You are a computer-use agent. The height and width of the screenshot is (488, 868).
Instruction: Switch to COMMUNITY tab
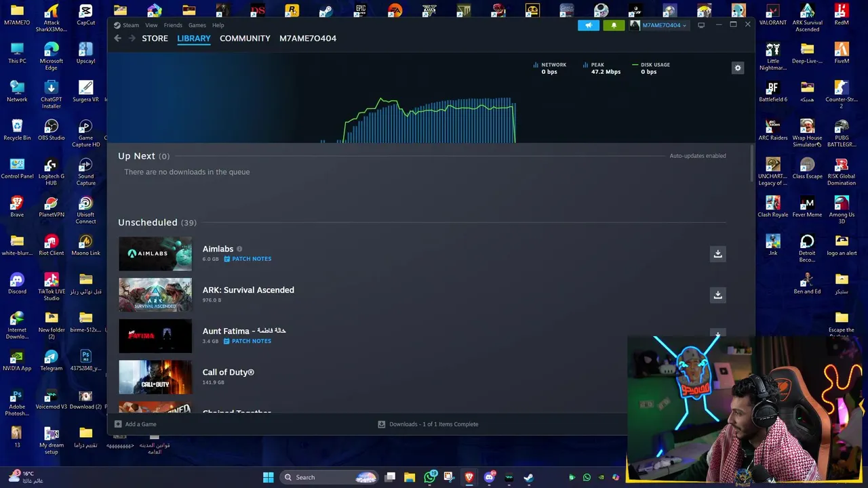coord(245,39)
